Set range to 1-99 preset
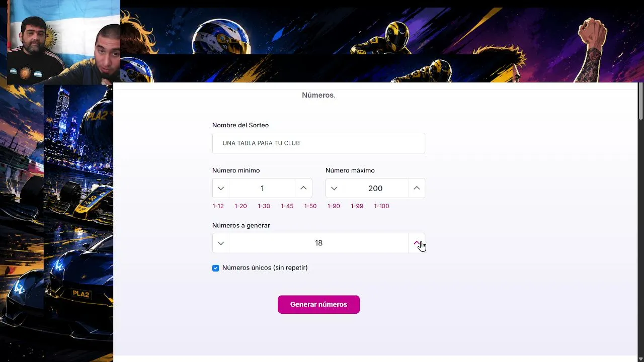 (357, 206)
